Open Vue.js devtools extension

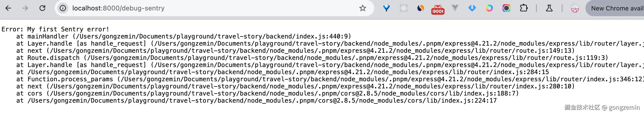455,8
